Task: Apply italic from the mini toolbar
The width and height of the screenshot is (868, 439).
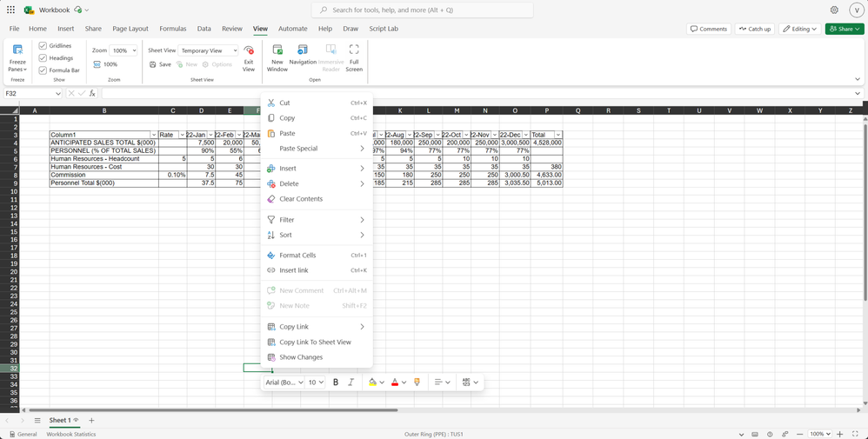Action: coord(351,382)
